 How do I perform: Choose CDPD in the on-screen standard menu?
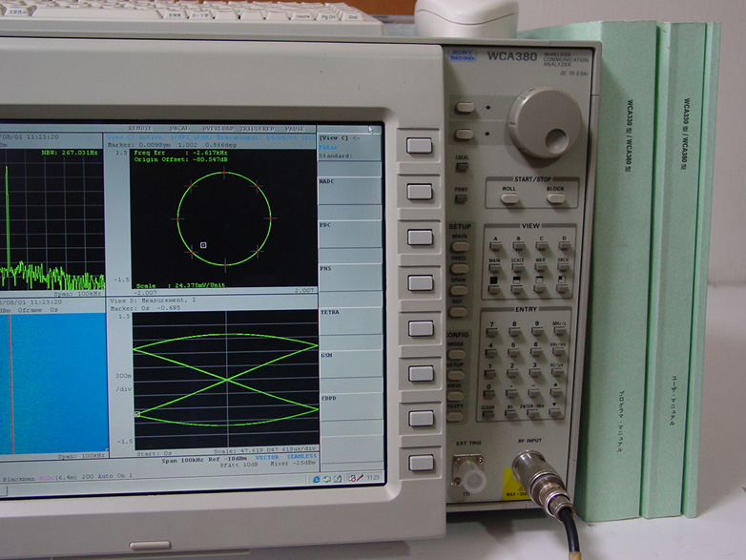(x=351, y=407)
